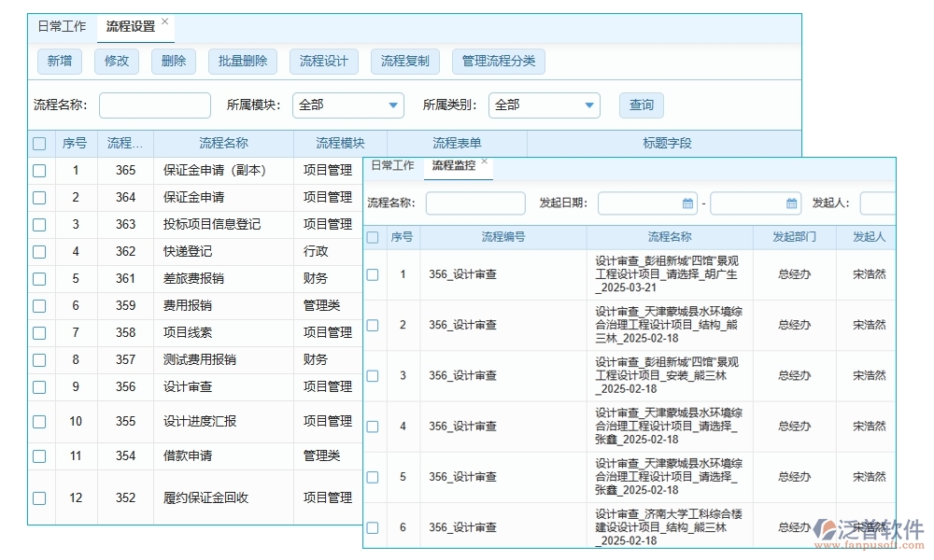Click the 删除 toolbar button
This screenshot has width=934, height=560.
tap(173, 61)
